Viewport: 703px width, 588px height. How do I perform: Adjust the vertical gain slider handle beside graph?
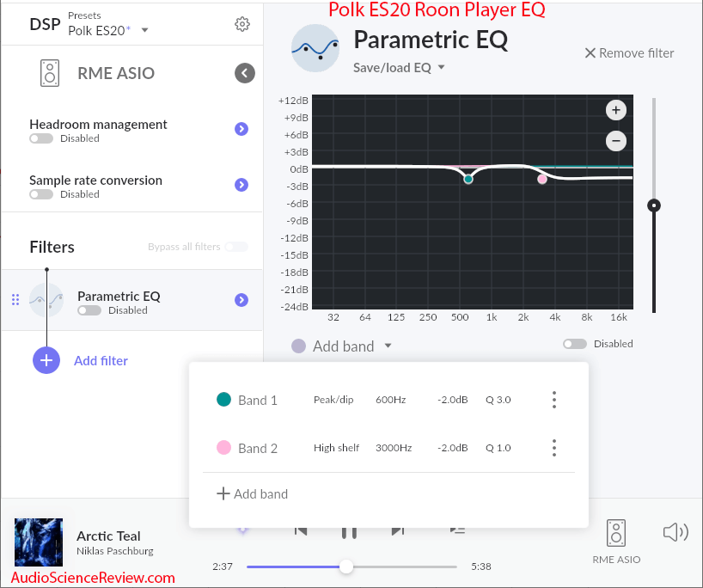coord(654,205)
